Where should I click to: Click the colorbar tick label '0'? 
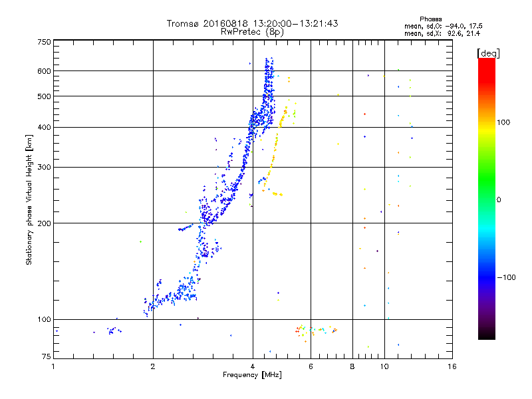click(x=499, y=200)
